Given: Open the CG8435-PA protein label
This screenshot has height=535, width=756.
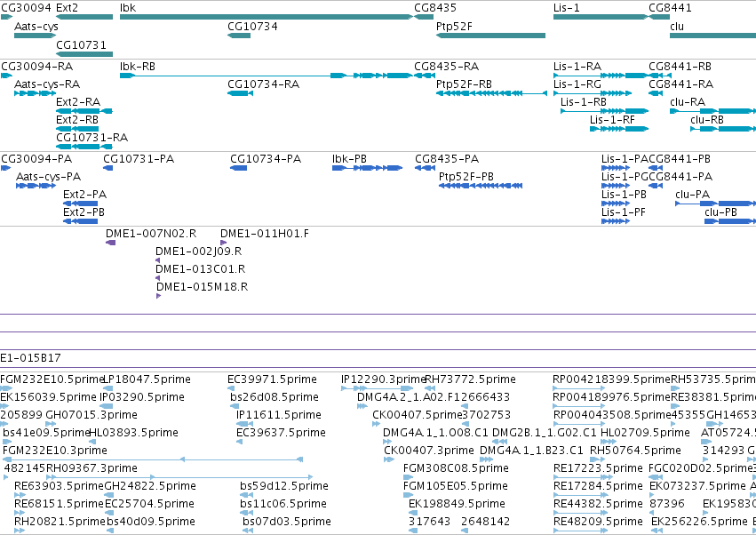Looking at the screenshot, I should pyautogui.click(x=447, y=159).
